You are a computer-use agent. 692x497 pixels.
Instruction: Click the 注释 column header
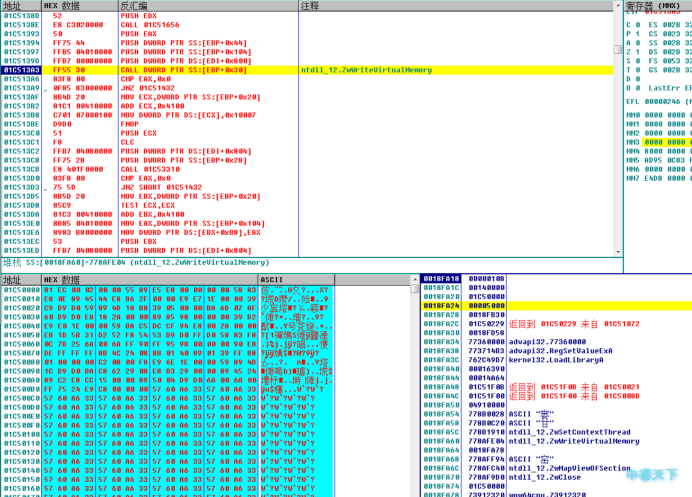coord(456,6)
